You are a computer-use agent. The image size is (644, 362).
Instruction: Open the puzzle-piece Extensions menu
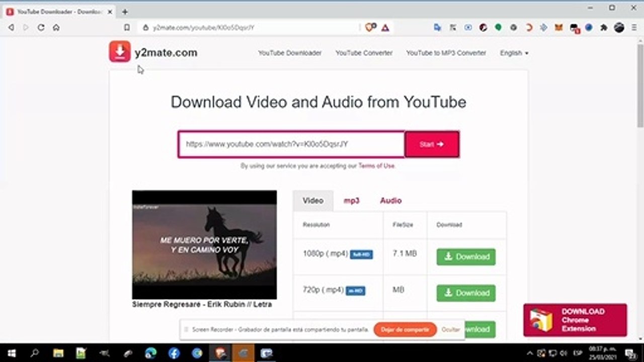[x=604, y=28]
